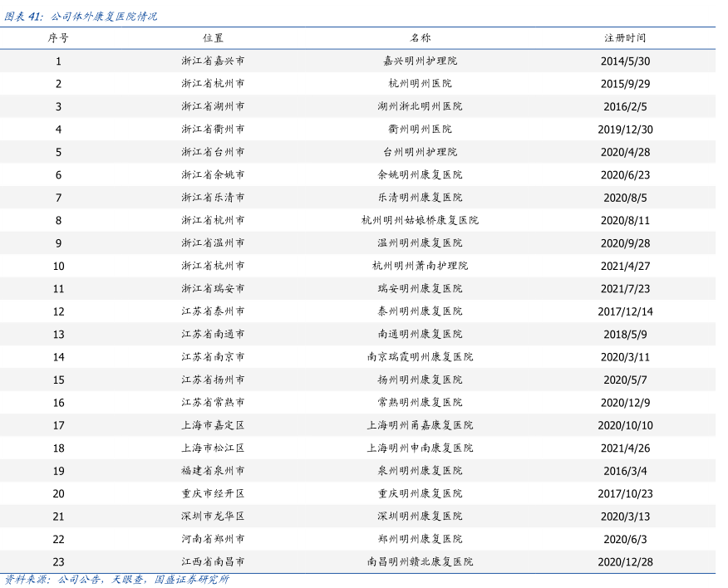
Task: Click the hospital name 南昌明州赣北康复医院
Action: [x=421, y=561]
